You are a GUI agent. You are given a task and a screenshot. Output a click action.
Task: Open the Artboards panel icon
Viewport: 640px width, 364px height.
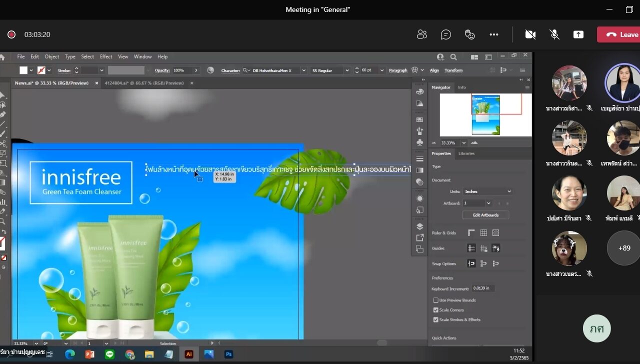point(420,249)
